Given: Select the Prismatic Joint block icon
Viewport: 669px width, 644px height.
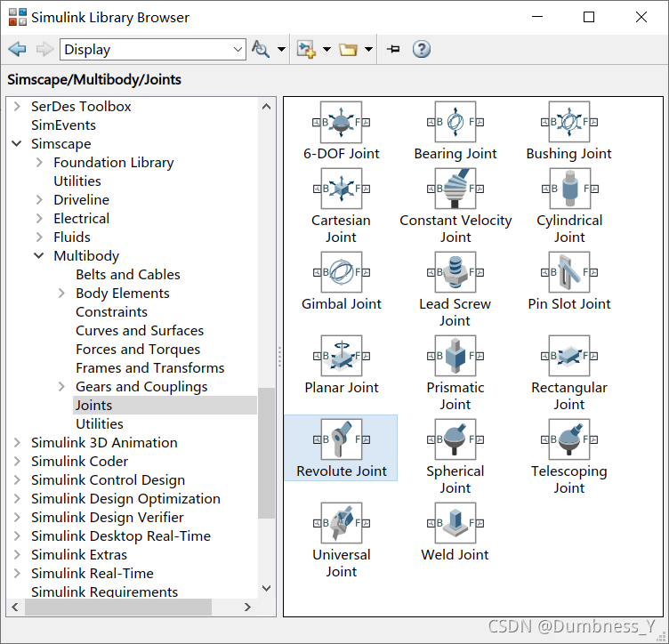Looking at the screenshot, I should point(455,356).
